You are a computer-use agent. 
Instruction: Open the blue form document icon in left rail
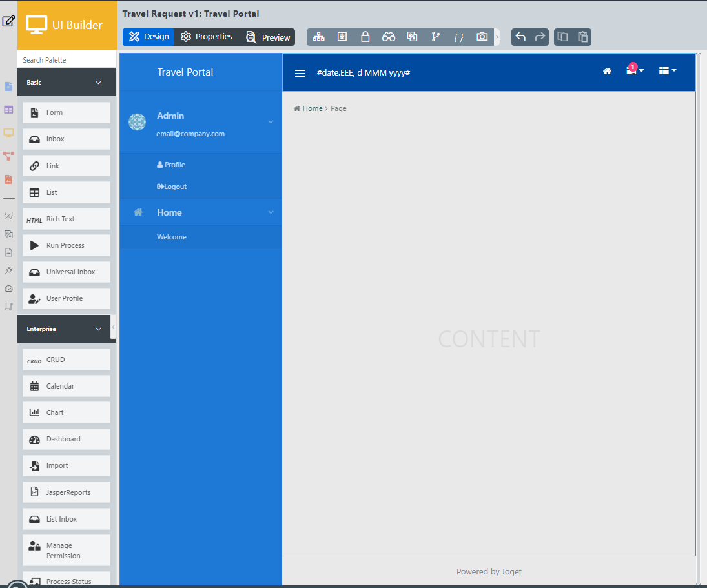click(x=8, y=86)
